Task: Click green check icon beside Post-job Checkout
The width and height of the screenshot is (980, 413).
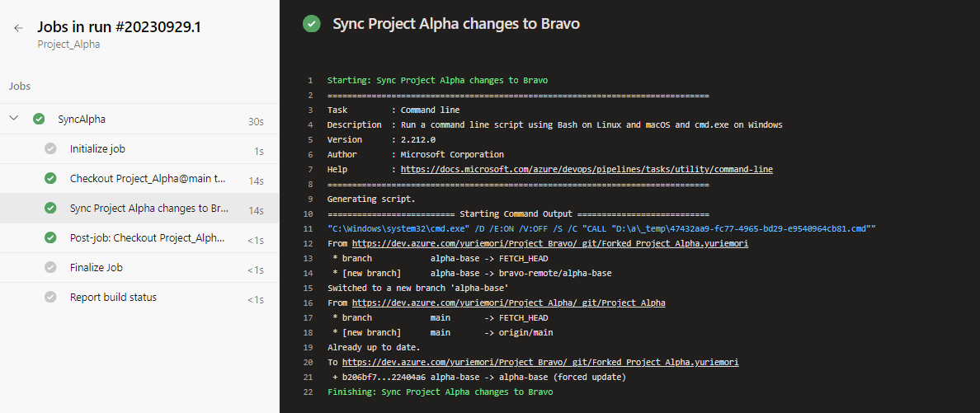Action: [50, 238]
